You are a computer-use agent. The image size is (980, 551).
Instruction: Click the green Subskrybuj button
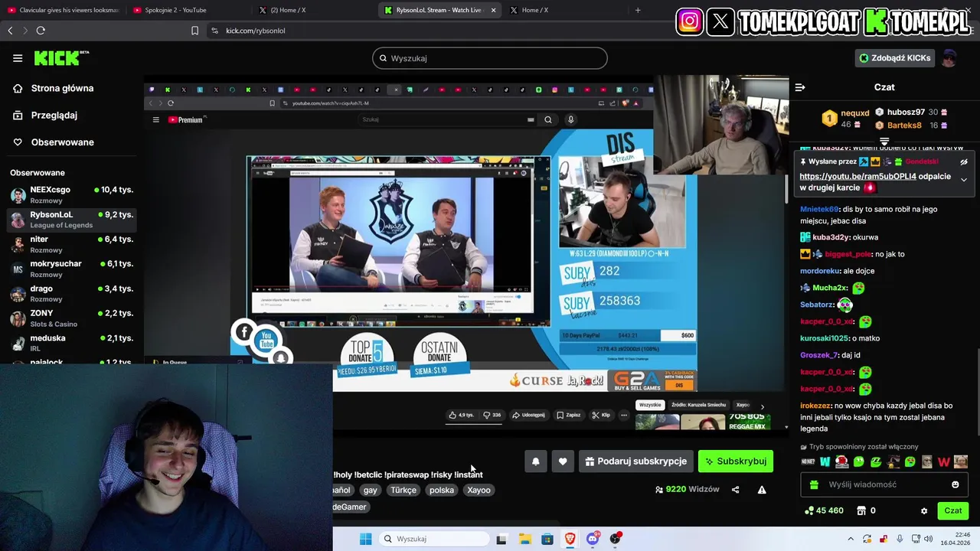click(736, 461)
